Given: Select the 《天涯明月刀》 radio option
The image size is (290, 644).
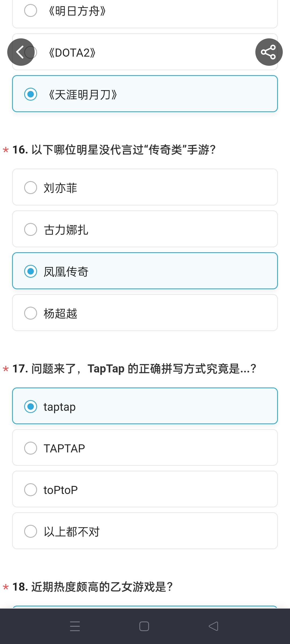Looking at the screenshot, I should click(x=145, y=94).
